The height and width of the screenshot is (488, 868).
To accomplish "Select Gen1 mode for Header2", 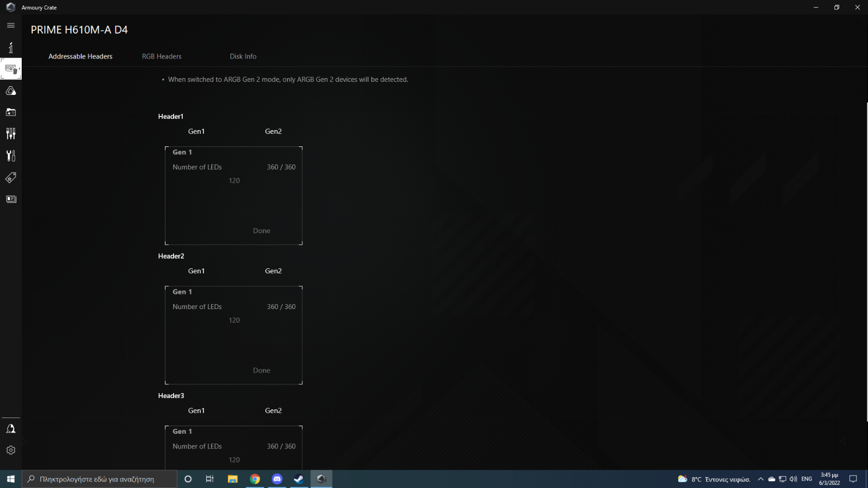I will [196, 271].
